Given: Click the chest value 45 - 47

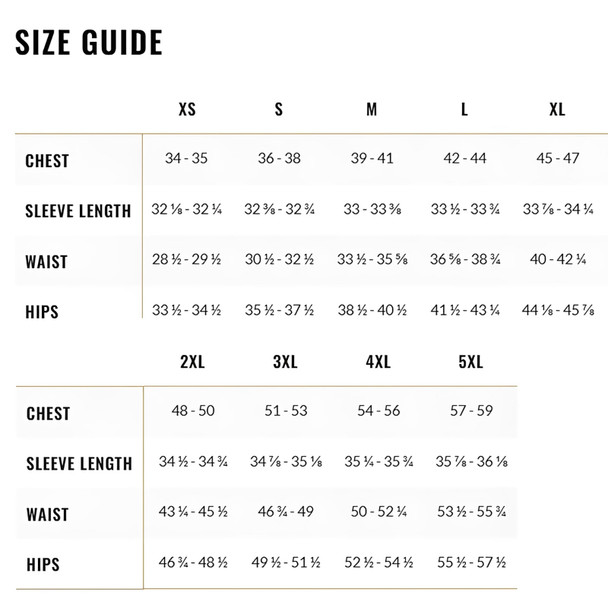Looking at the screenshot, I should (557, 158).
